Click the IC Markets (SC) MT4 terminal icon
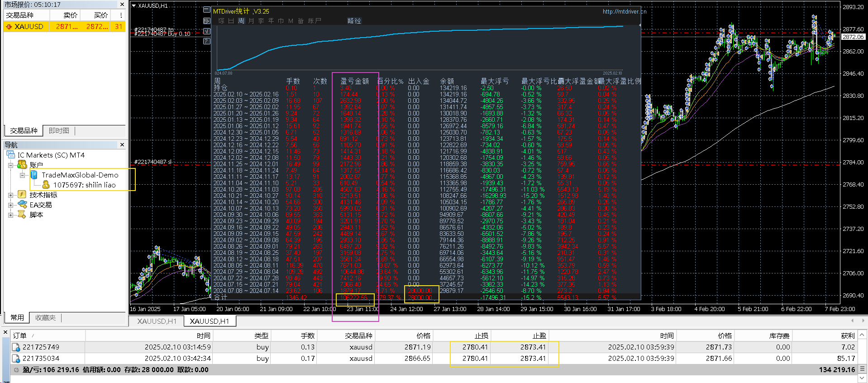 click(x=11, y=155)
